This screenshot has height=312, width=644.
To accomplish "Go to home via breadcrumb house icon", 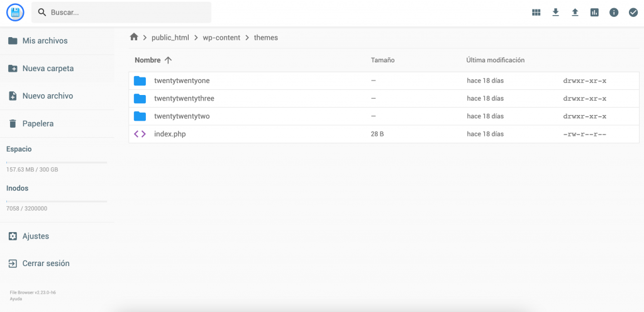I will tap(134, 37).
